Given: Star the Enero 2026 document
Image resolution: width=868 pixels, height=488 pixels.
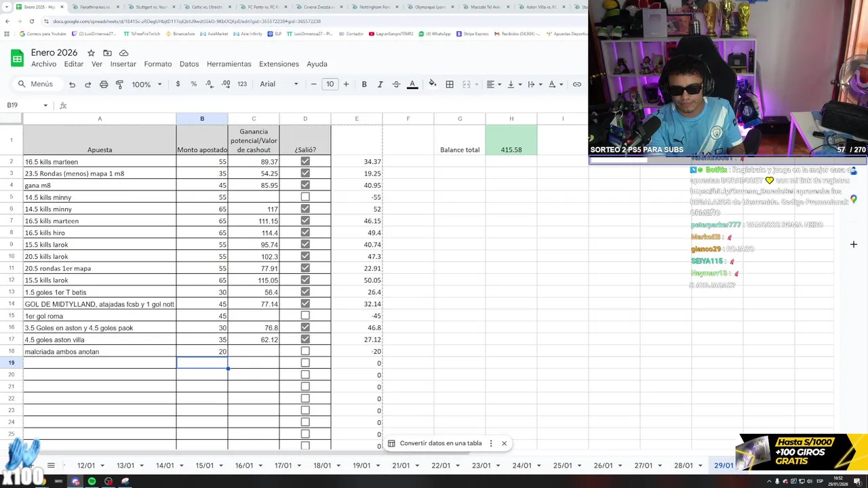Looking at the screenshot, I should [91, 53].
